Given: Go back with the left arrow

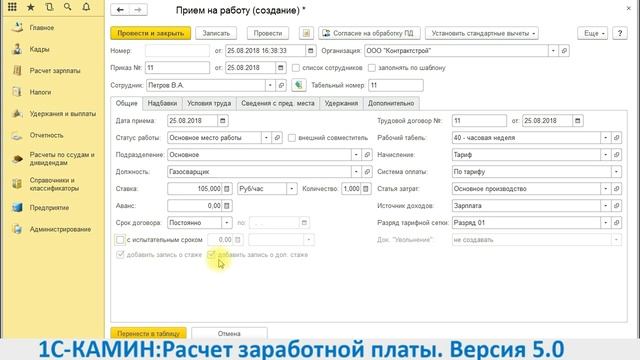Looking at the screenshot, I should point(120,10).
